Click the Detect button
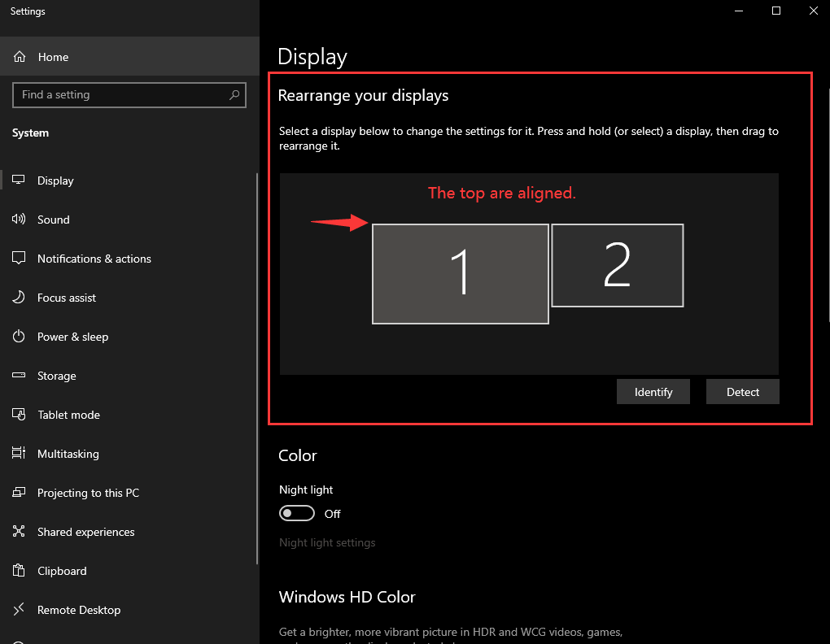This screenshot has height=644, width=830. pos(742,391)
